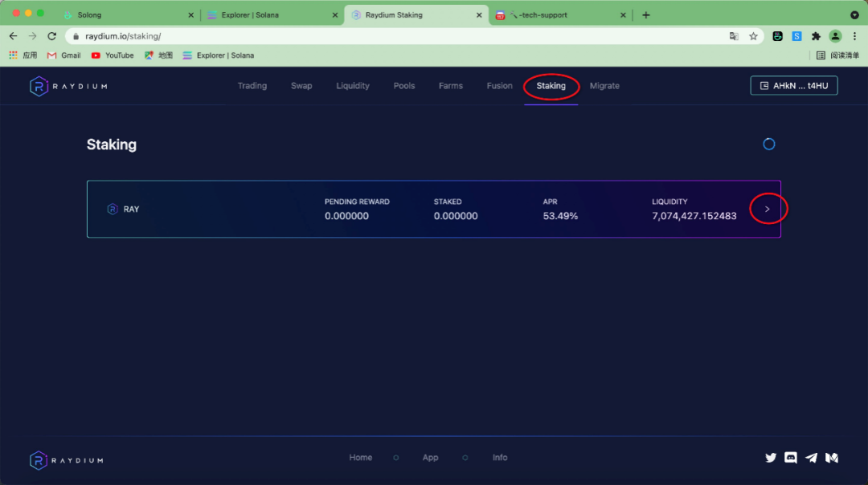
Task: Click the browser forward arrow
Action: click(x=33, y=36)
